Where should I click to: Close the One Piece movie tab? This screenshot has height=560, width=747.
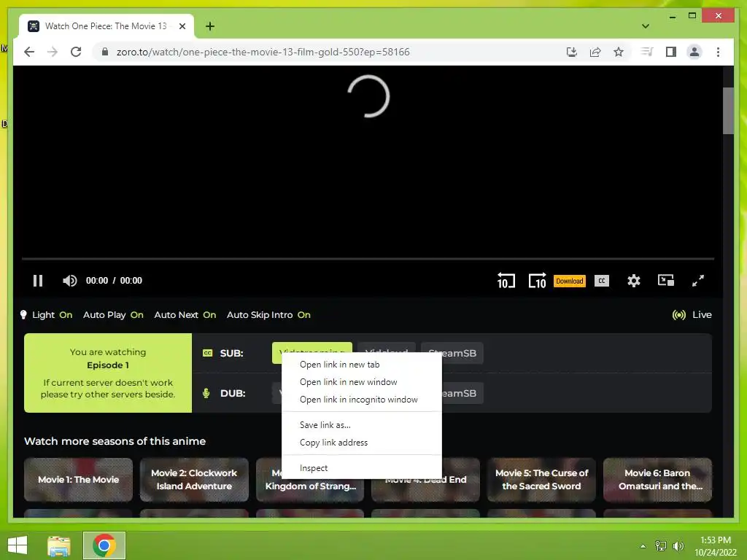(x=182, y=26)
